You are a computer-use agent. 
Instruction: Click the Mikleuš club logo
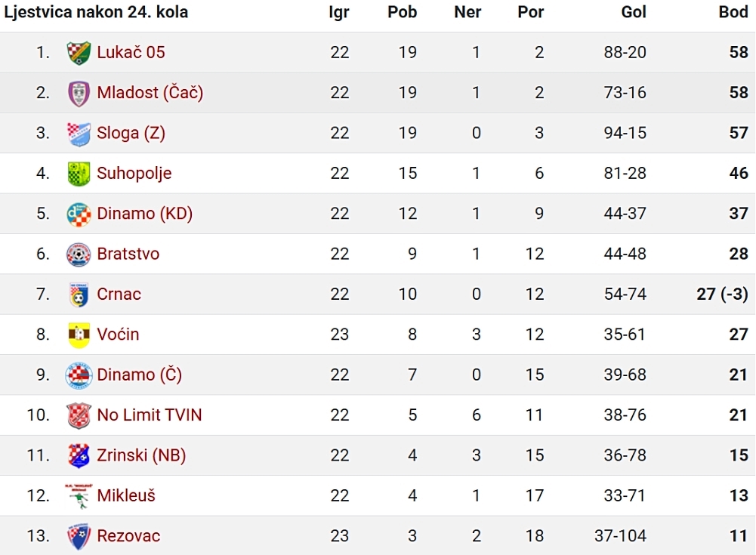pyautogui.click(x=79, y=496)
